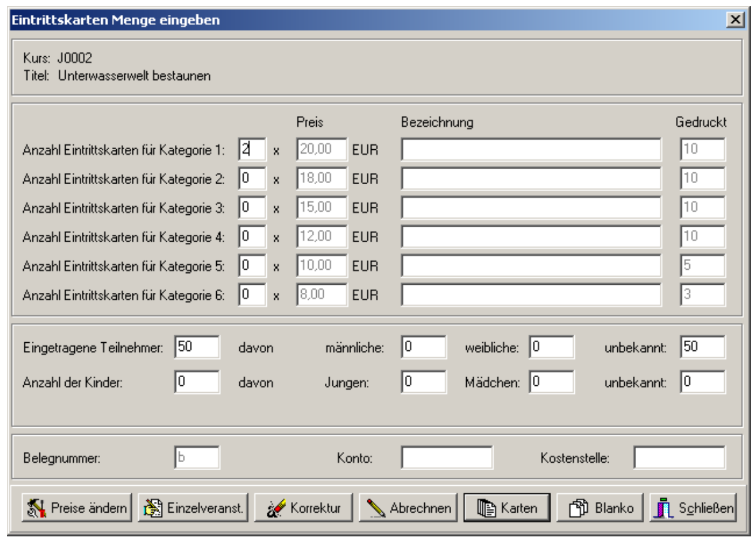Select the Anzahl der Kinder field

click(x=197, y=382)
